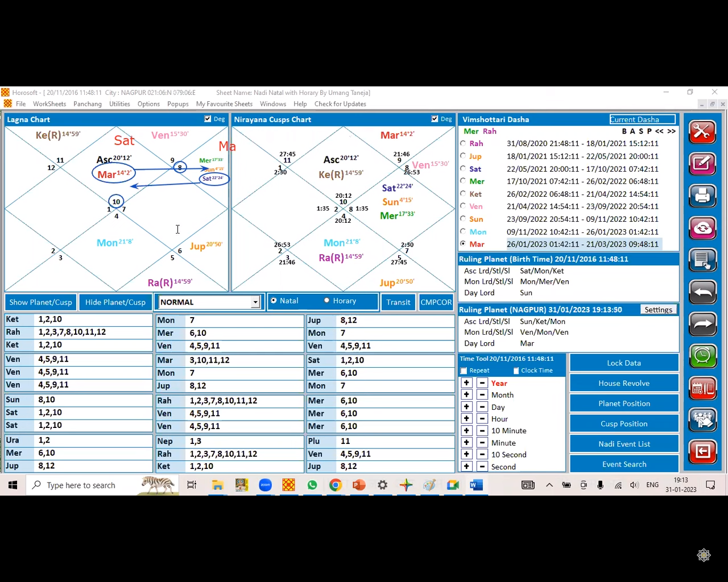
Task: Open the NORMAL chart style dropdown
Action: [255, 302]
